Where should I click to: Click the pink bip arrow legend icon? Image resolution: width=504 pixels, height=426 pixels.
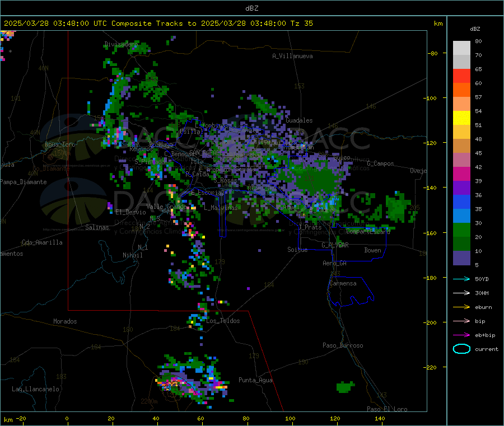coord(461,321)
